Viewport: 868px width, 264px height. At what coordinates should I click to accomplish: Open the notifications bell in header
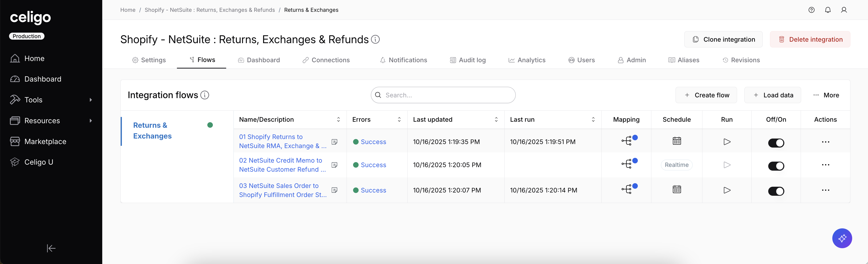[828, 10]
